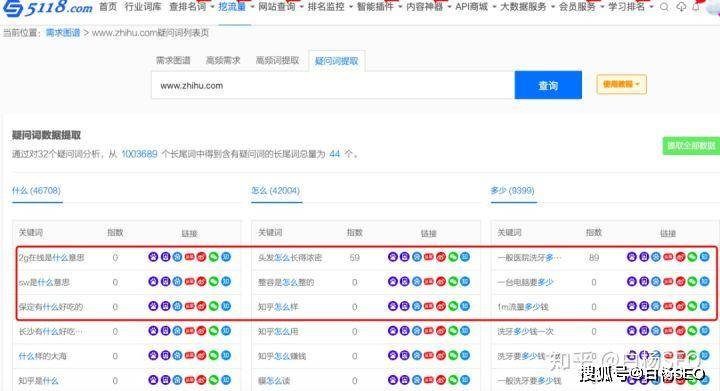Click the WeChat icon for 洗牙多少钱一次
This screenshot has height=391, width=720.
pos(692,331)
